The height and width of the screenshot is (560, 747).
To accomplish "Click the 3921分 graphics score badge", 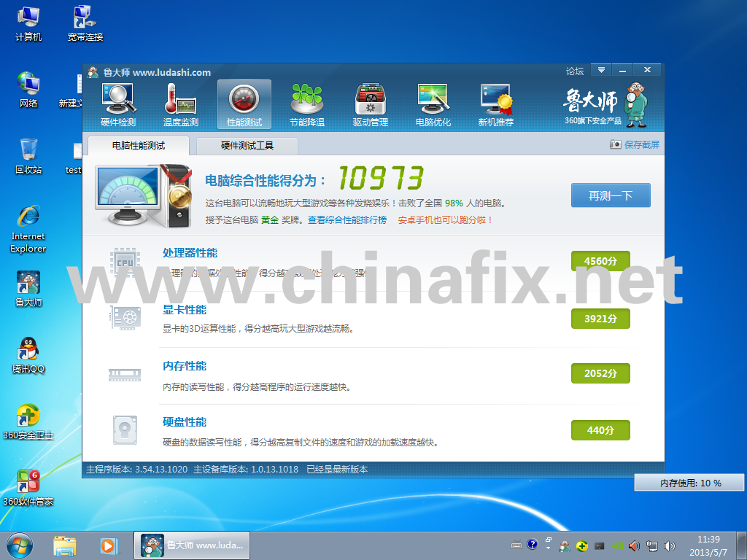I will [x=600, y=319].
